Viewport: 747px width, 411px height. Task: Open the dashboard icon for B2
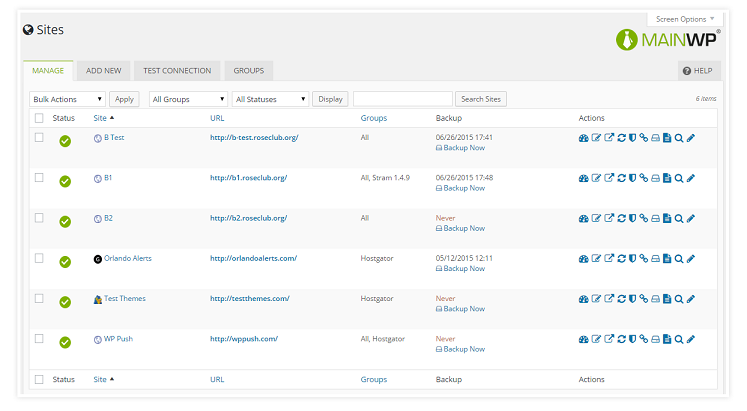click(x=584, y=219)
